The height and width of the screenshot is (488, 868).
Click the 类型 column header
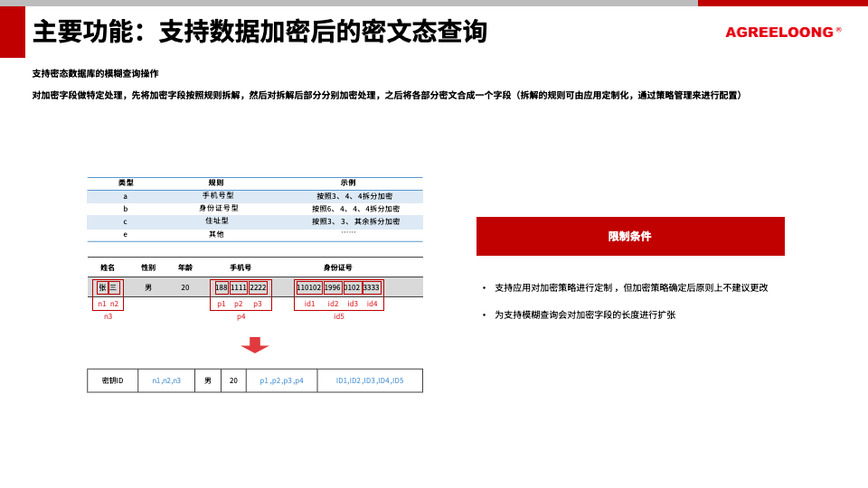pos(126,183)
